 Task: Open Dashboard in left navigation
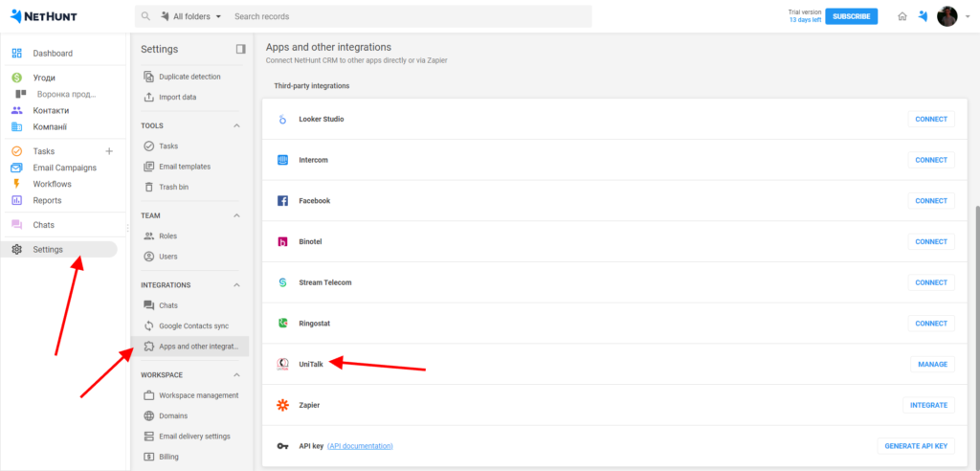(52, 54)
